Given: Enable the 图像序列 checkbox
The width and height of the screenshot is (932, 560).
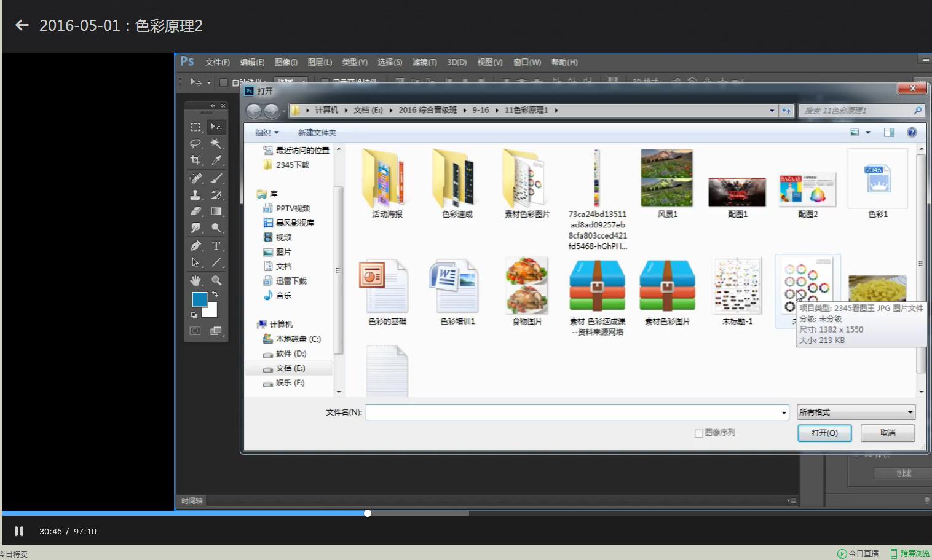Looking at the screenshot, I should [x=698, y=433].
